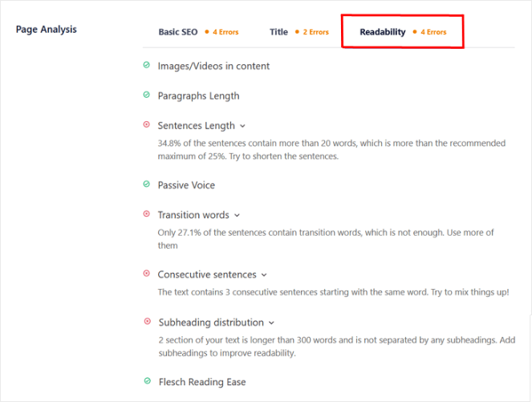Select the Readability tab
Screen dimensions: 532x402
pos(383,32)
